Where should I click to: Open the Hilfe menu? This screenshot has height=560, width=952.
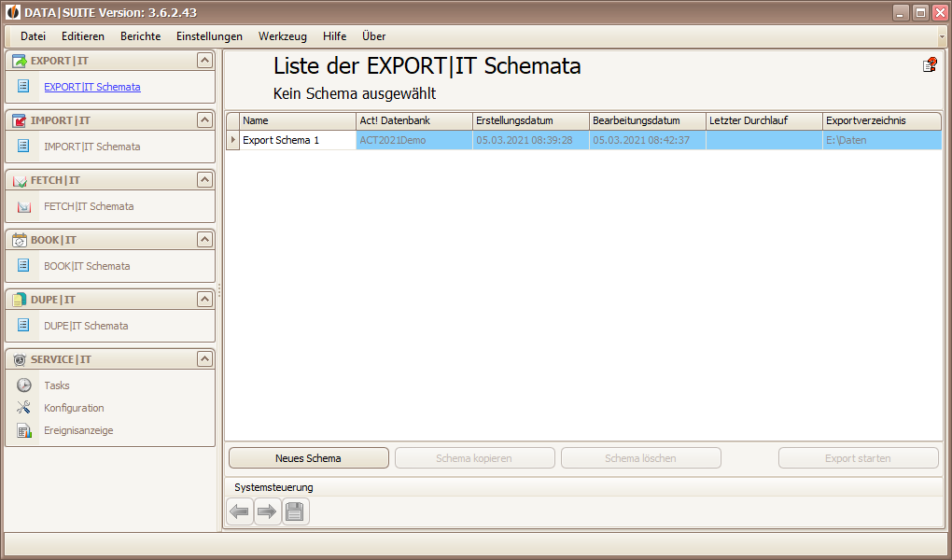(x=334, y=36)
